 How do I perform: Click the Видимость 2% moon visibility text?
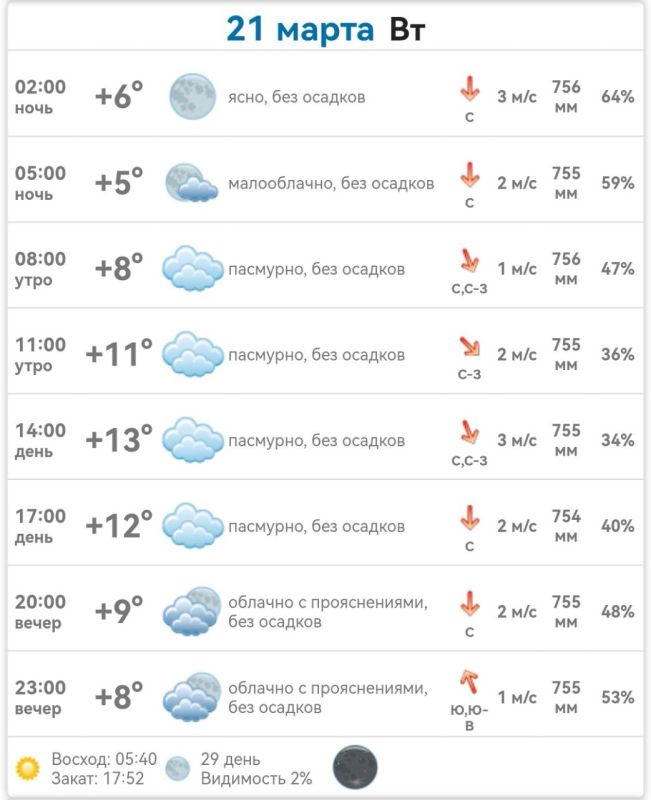256,779
